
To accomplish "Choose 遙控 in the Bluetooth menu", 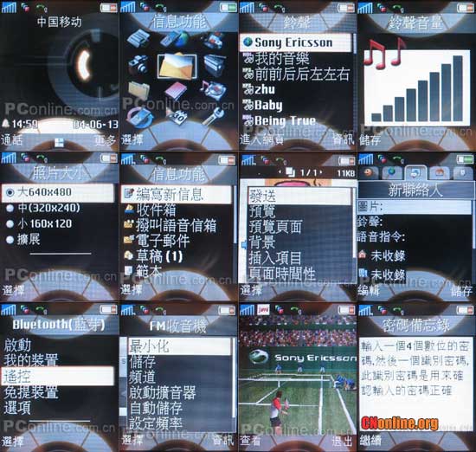I will (x=58, y=376).
